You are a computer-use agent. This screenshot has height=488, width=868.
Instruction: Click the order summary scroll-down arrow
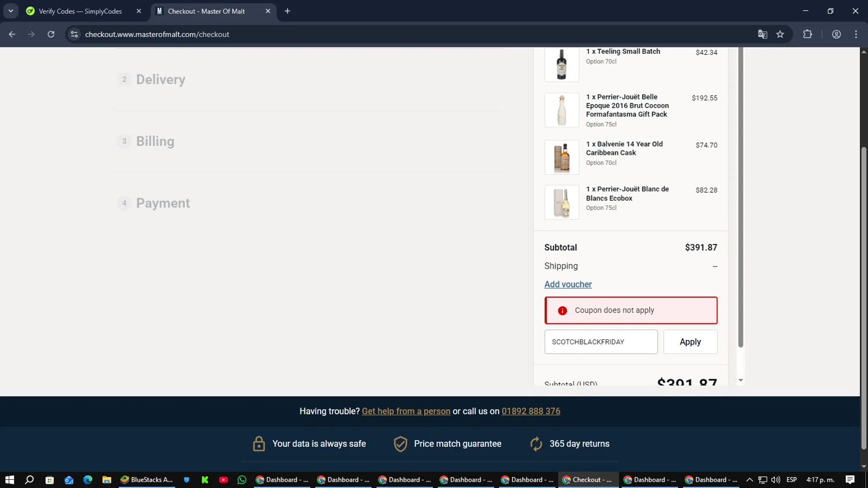[740, 380]
